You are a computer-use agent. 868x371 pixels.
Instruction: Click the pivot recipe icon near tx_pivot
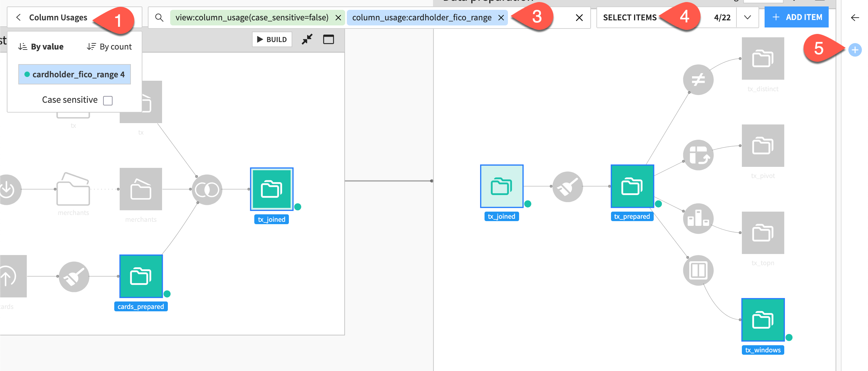point(698,155)
